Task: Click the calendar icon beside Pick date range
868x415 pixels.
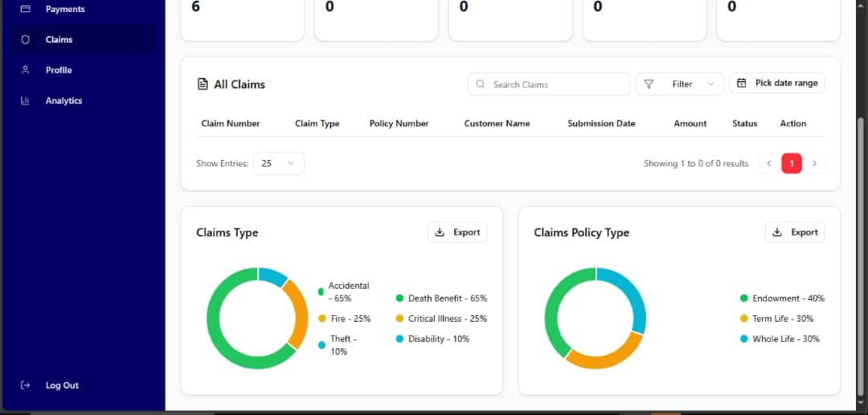Action: click(742, 83)
